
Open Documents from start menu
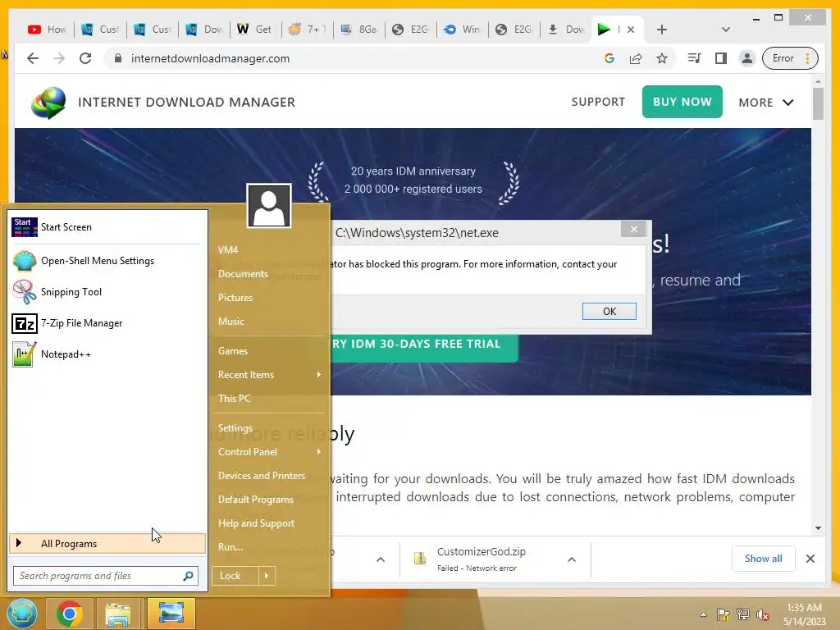click(243, 274)
